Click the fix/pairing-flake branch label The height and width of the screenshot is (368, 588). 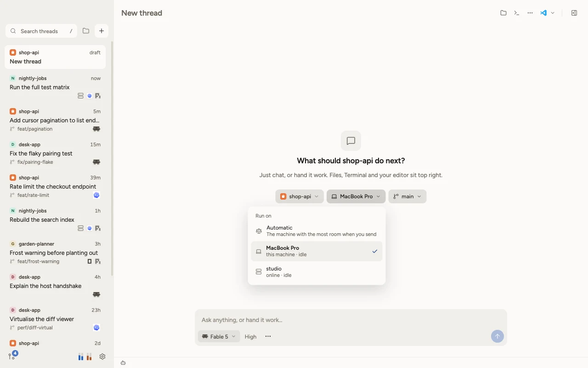(35, 162)
